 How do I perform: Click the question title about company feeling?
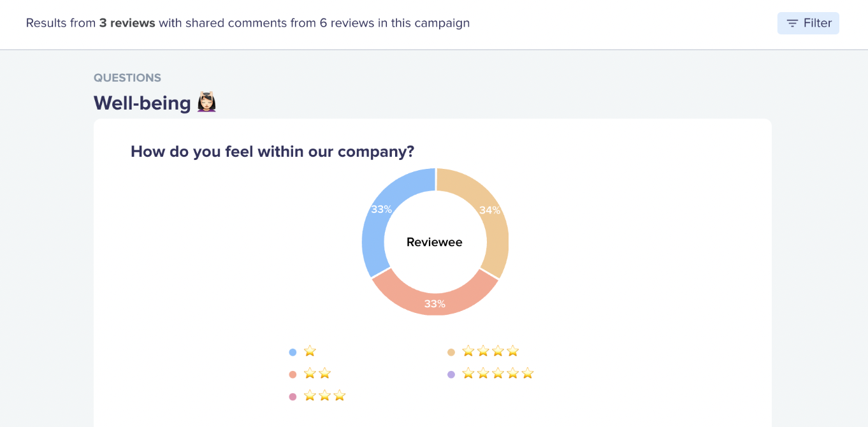[273, 152]
